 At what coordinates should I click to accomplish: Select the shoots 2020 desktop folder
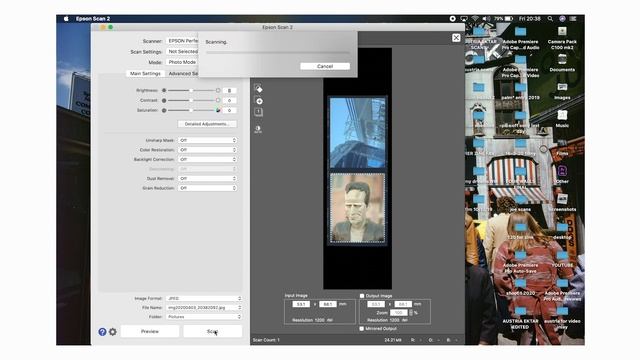pyautogui.click(x=520, y=287)
